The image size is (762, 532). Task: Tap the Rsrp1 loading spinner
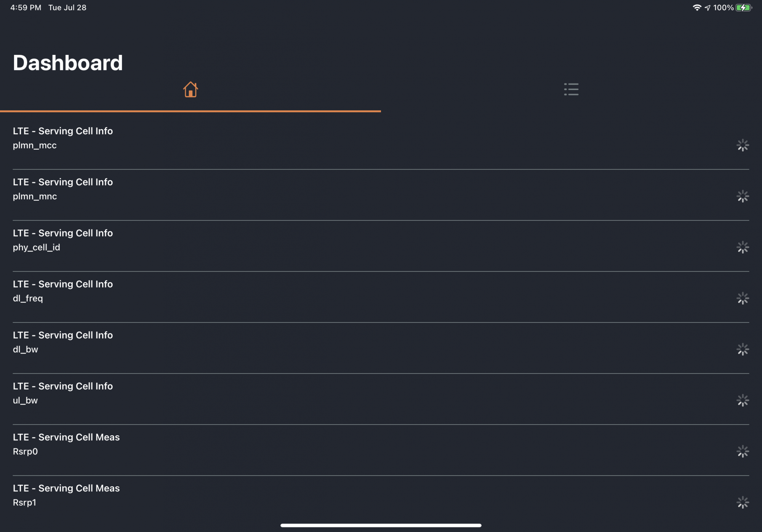(743, 502)
